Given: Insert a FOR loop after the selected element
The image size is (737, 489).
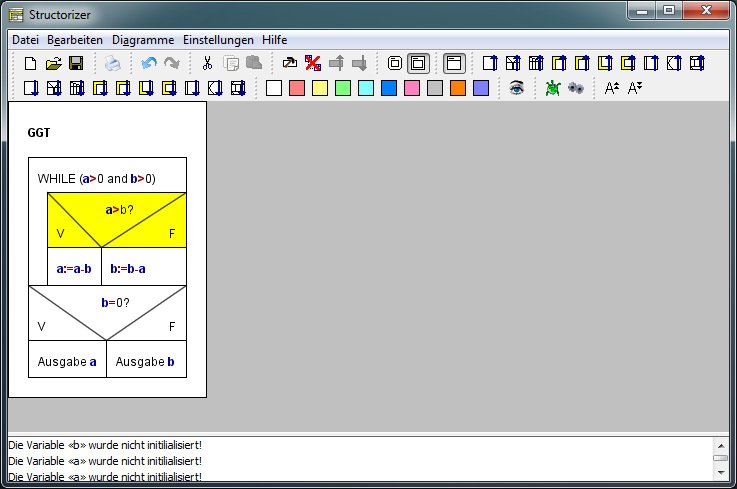Looking at the screenshot, I should click(100, 88).
